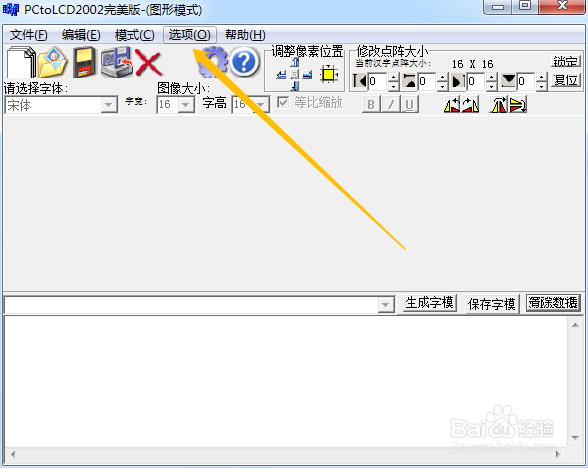Click the output pane scroll-left arrow
The image size is (588, 468).
(x=13, y=454)
